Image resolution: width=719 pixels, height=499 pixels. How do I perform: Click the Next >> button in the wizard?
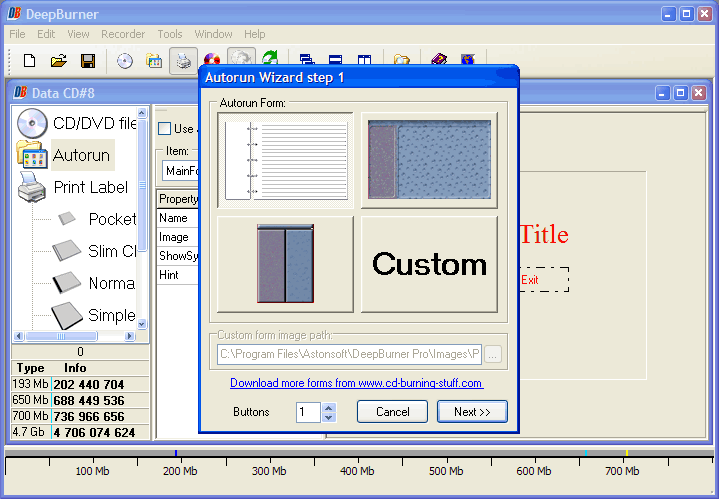coord(472,412)
